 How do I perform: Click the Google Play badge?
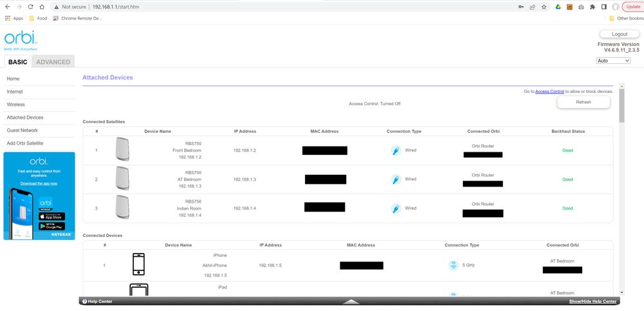click(x=52, y=226)
